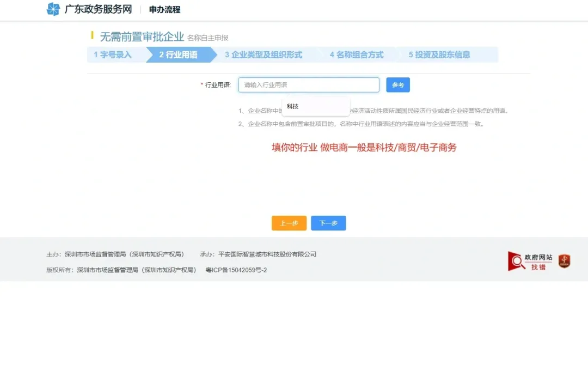The width and height of the screenshot is (588, 371).
Task: Click the 参考 reference button
Action: [398, 84]
